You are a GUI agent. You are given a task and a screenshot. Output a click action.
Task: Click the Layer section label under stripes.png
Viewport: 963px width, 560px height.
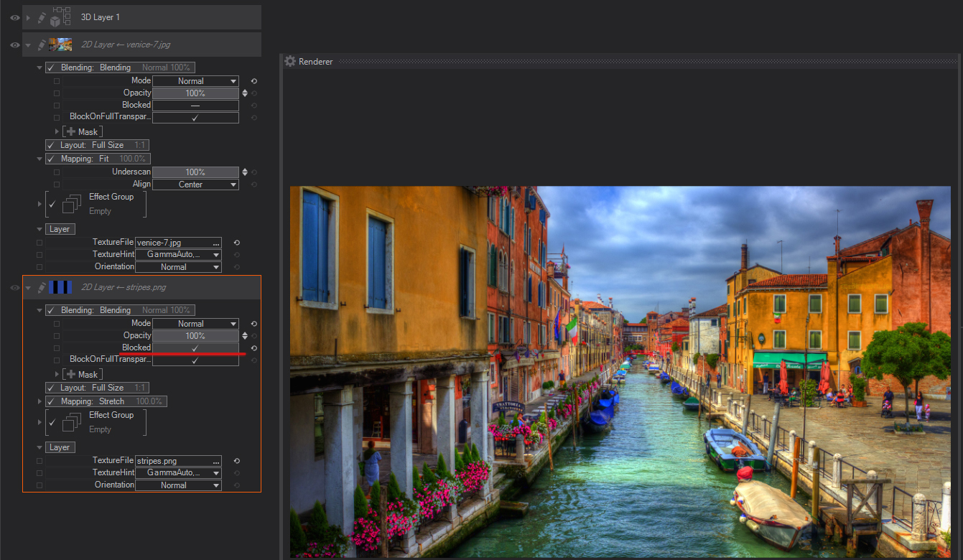(60, 447)
